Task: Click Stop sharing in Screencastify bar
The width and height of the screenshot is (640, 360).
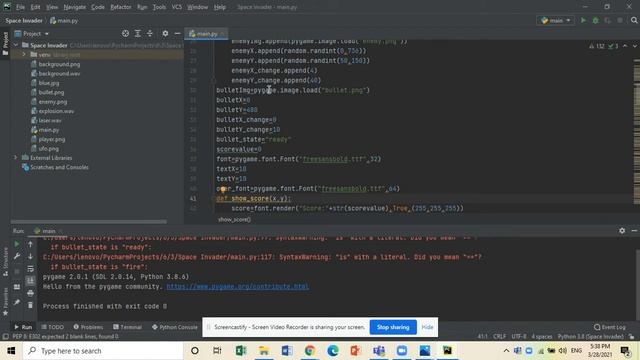Action: click(x=393, y=327)
